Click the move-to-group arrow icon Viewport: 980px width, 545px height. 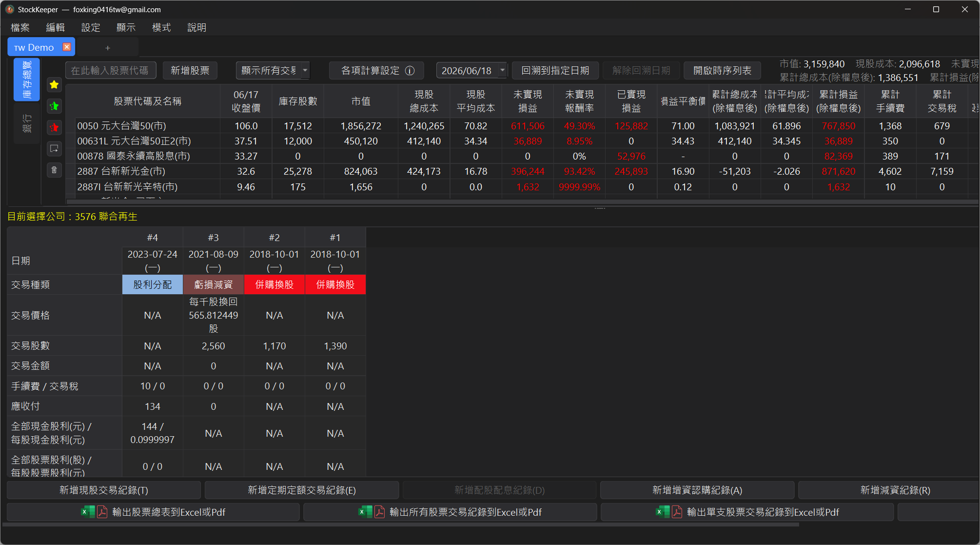tap(54, 148)
